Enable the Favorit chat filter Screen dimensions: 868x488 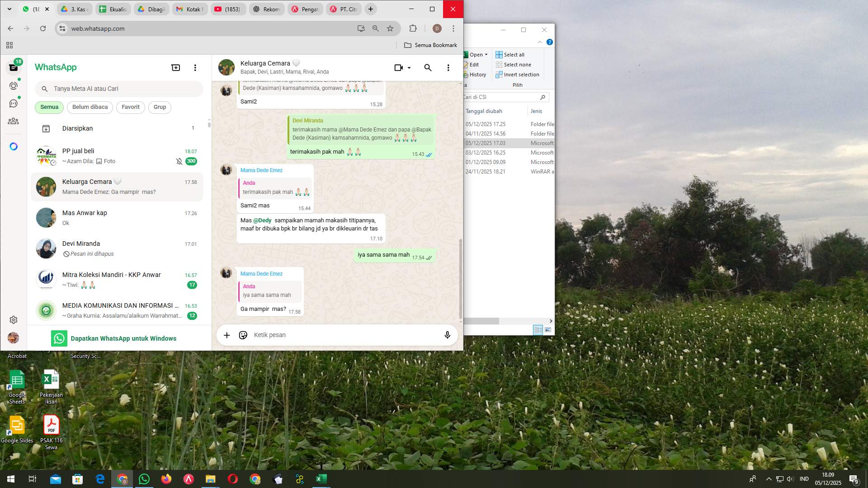pyautogui.click(x=130, y=107)
